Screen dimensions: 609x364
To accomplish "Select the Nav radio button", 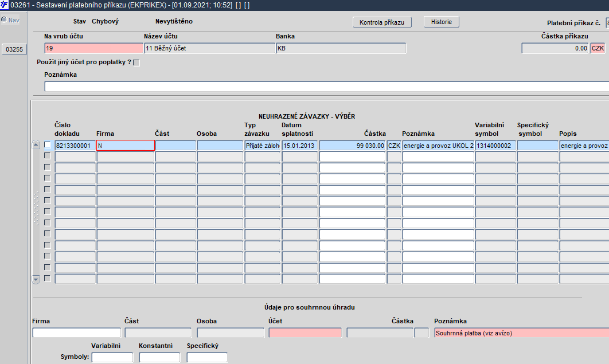I will (4, 20).
